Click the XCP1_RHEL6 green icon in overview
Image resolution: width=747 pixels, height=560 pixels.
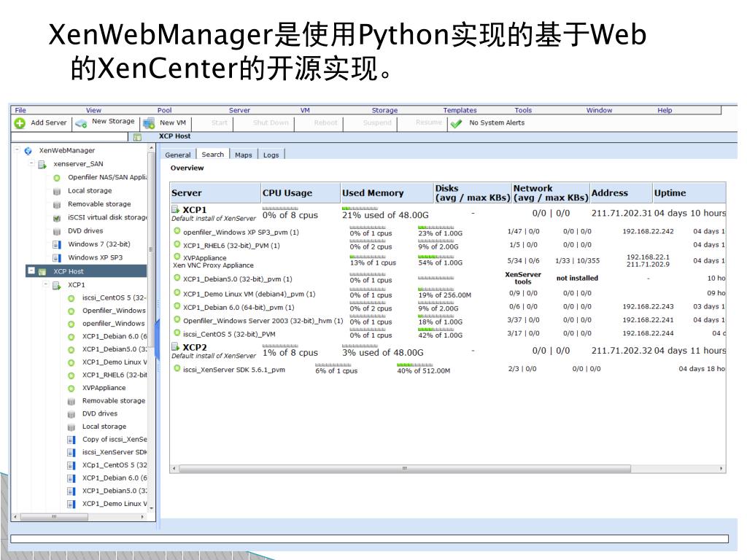(177, 244)
